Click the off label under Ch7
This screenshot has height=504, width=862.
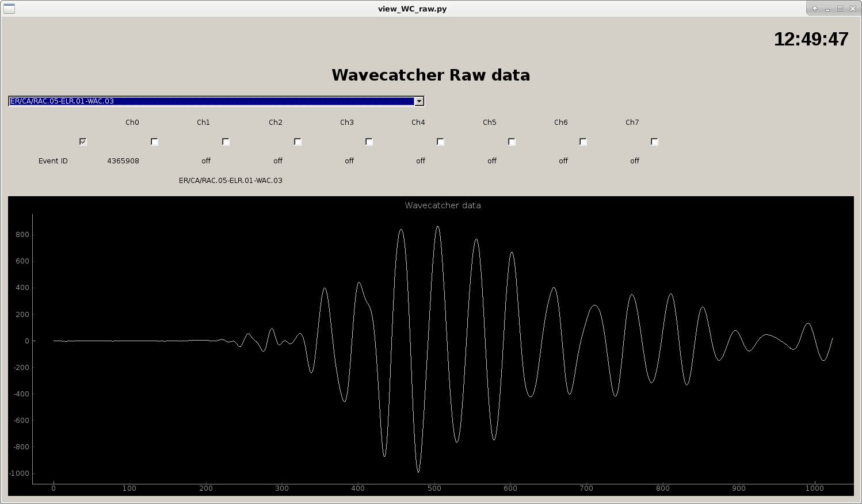pyautogui.click(x=634, y=161)
